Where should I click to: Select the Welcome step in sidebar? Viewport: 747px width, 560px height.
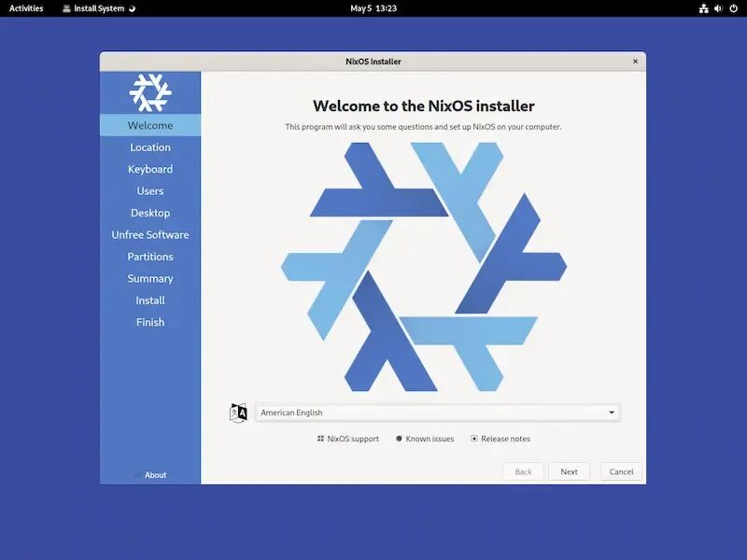[150, 125]
